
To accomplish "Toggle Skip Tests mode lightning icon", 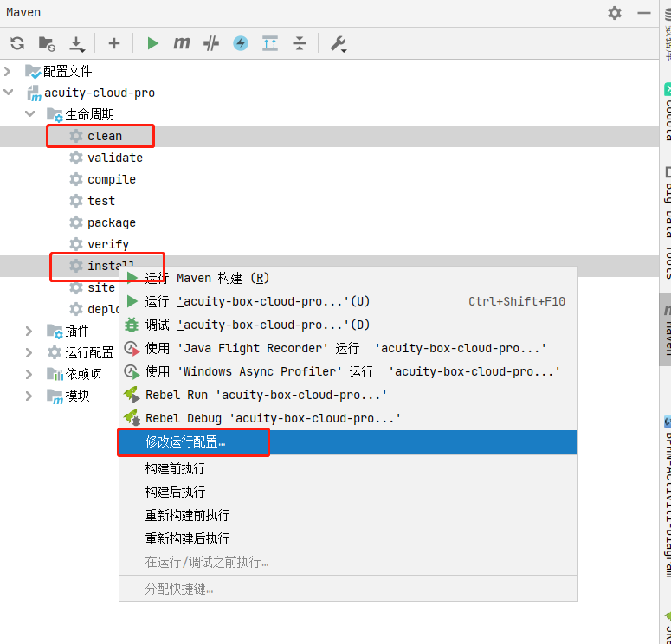I will point(241,43).
